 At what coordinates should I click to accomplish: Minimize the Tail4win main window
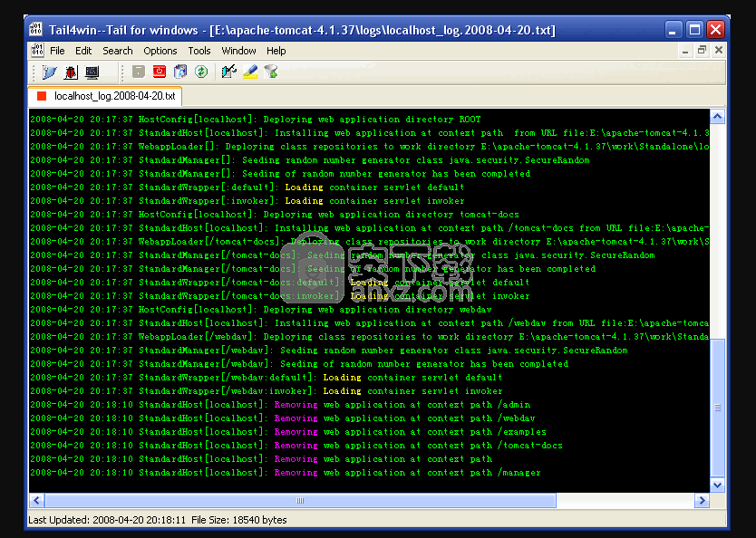pyautogui.click(x=674, y=30)
